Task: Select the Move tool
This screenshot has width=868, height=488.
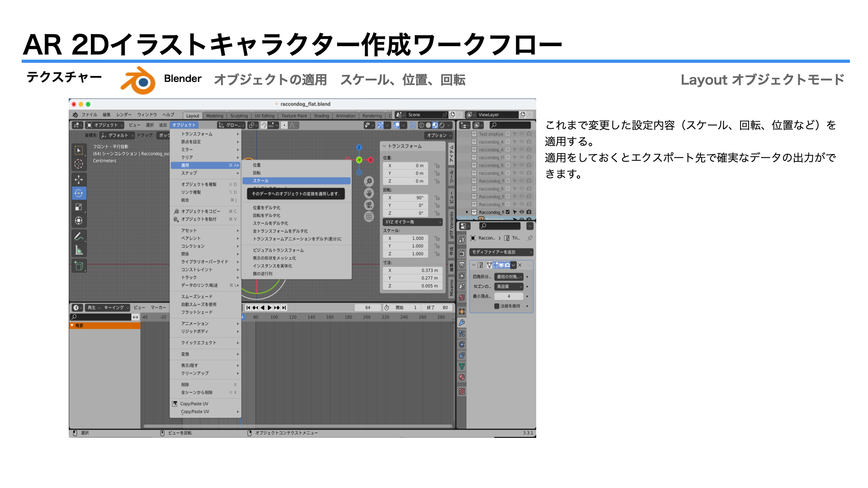Action: (x=79, y=179)
